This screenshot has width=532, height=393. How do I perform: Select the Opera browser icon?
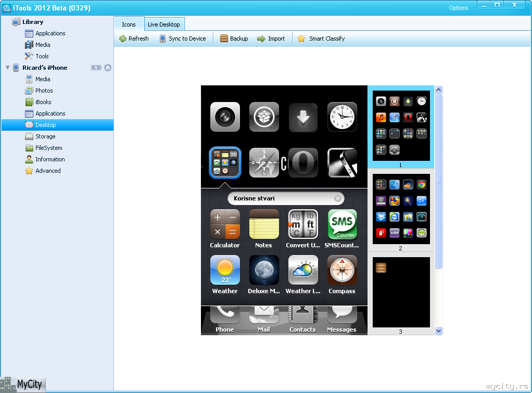click(x=303, y=162)
